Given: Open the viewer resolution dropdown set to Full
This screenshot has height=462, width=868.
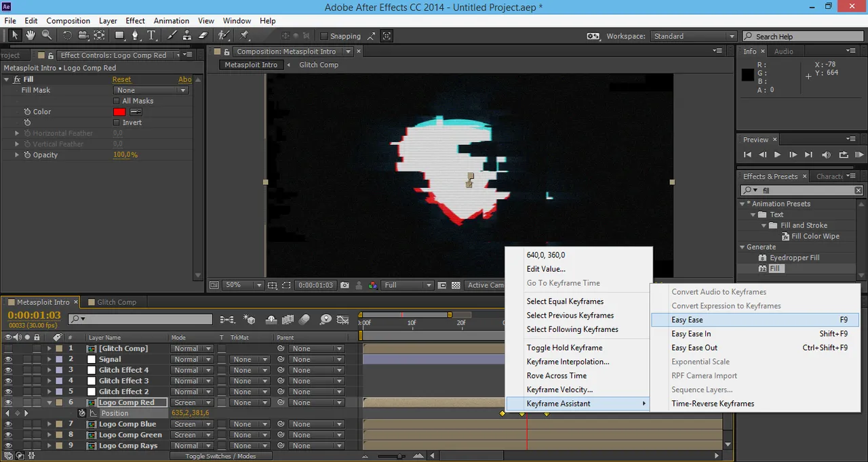Looking at the screenshot, I should (407, 285).
